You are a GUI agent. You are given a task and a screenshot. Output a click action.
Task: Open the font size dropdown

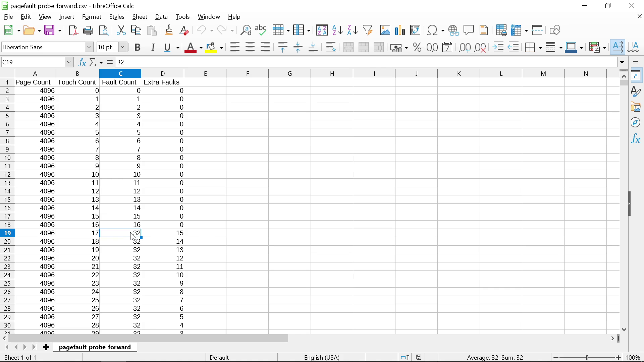(123, 47)
